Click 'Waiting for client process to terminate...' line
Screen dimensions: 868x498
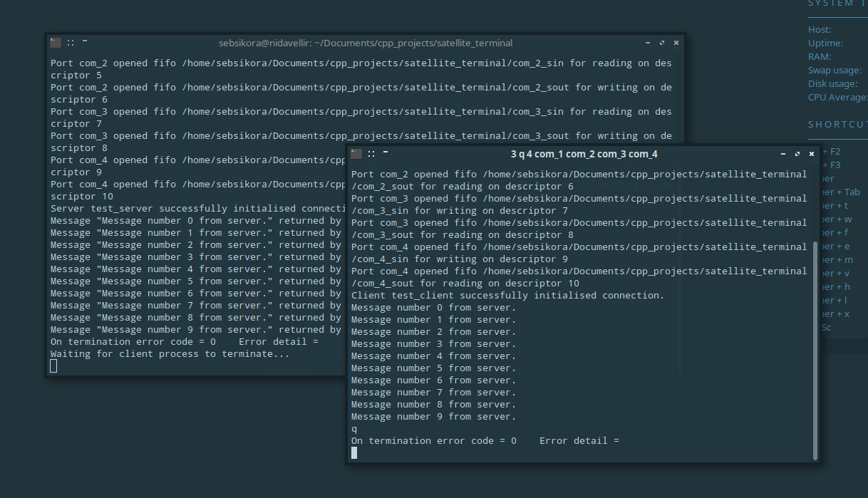[170, 353]
